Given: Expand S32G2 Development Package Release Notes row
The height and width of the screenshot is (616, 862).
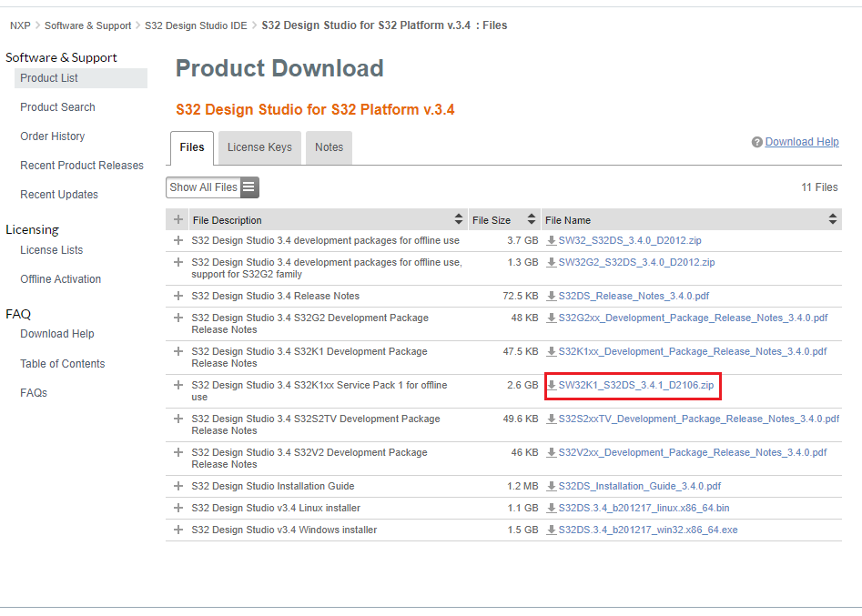Looking at the screenshot, I should 178,318.
